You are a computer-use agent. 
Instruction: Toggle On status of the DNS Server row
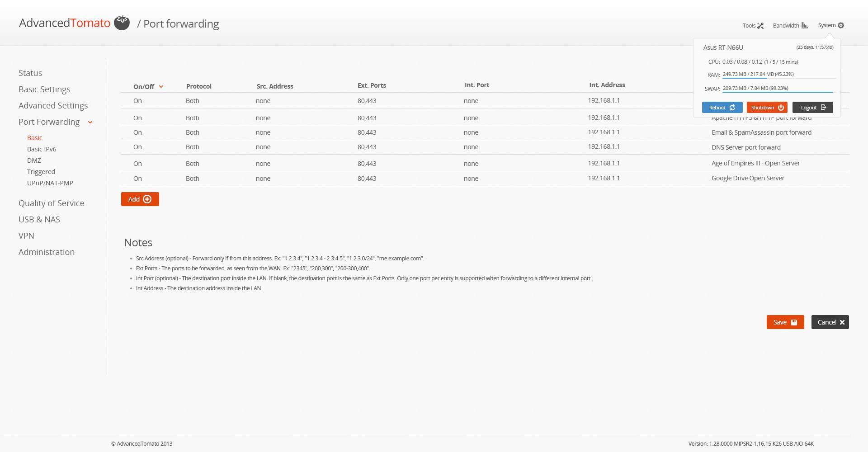pyautogui.click(x=137, y=147)
